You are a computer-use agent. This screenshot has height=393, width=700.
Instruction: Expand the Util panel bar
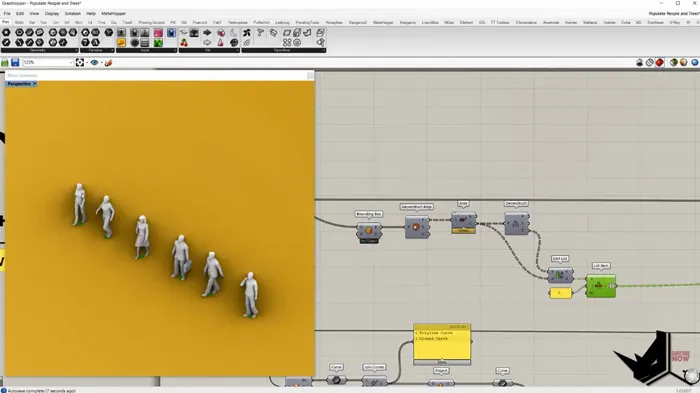coord(209,50)
